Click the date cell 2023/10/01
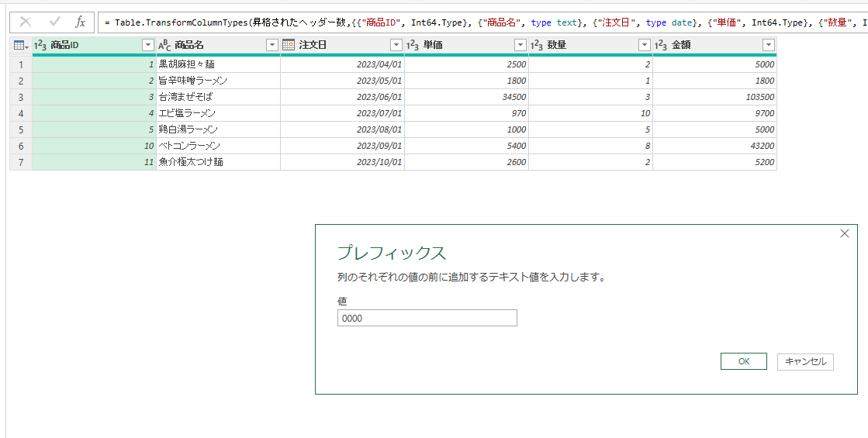Screen dimensions: 868x438 click(x=342, y=162)
